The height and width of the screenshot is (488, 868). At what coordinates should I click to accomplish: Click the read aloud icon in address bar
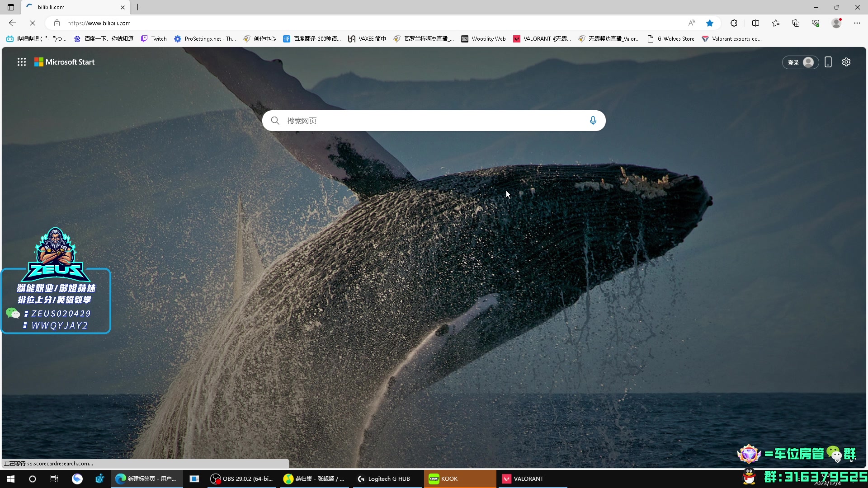[692, 23]
